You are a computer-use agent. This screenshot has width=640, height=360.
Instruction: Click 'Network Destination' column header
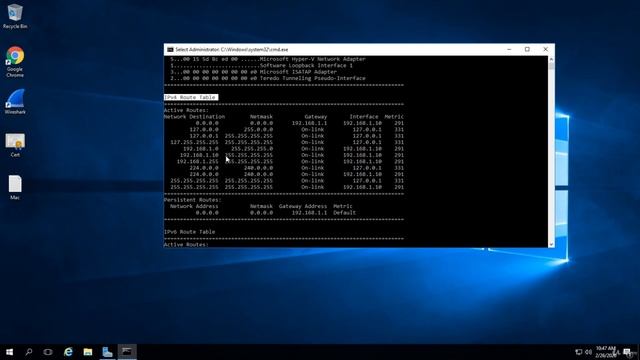194,117
